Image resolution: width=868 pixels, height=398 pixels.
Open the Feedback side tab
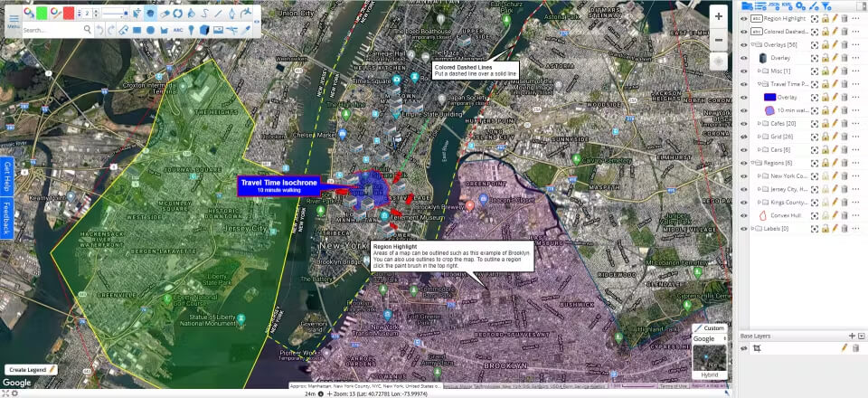click(x=7, y=218)
